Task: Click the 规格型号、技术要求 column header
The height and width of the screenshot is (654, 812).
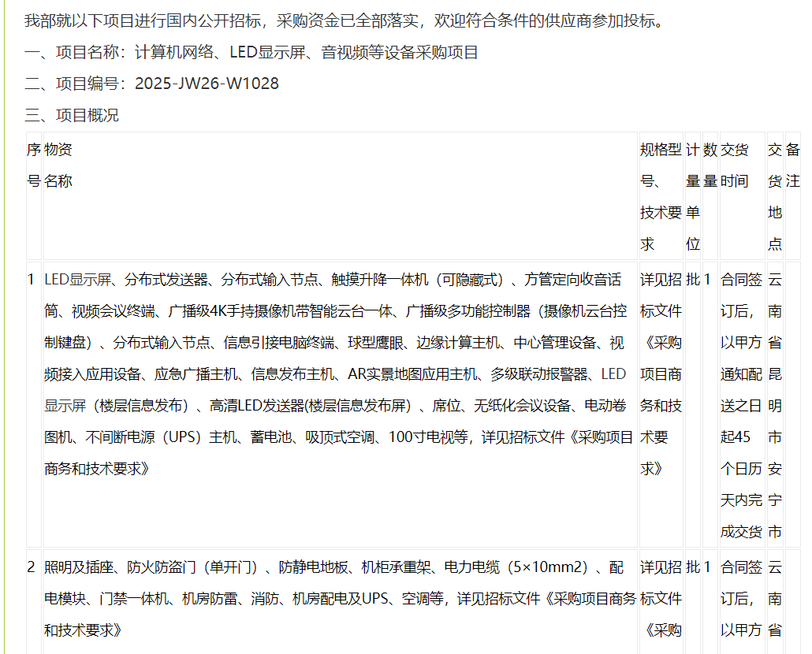Action: (x=661, y=193)
